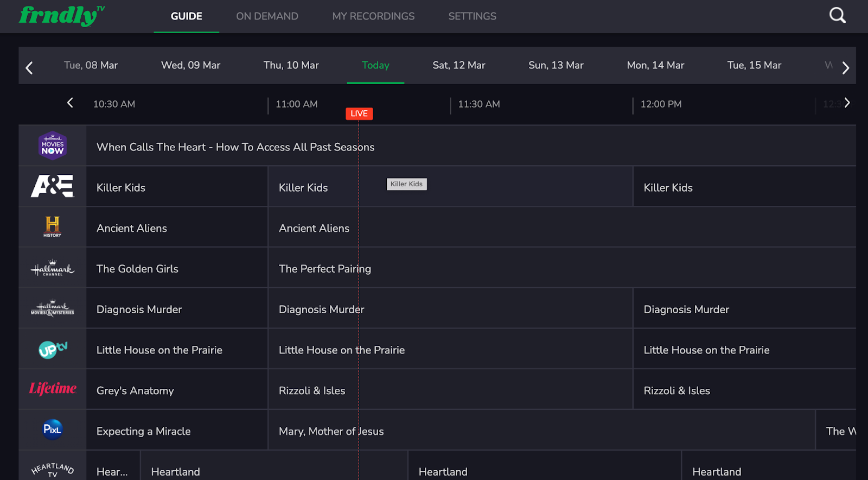Open Ancient Aliens at 10:30 AM
Viewport: 868px width, 480px height.
click(177, 227)
